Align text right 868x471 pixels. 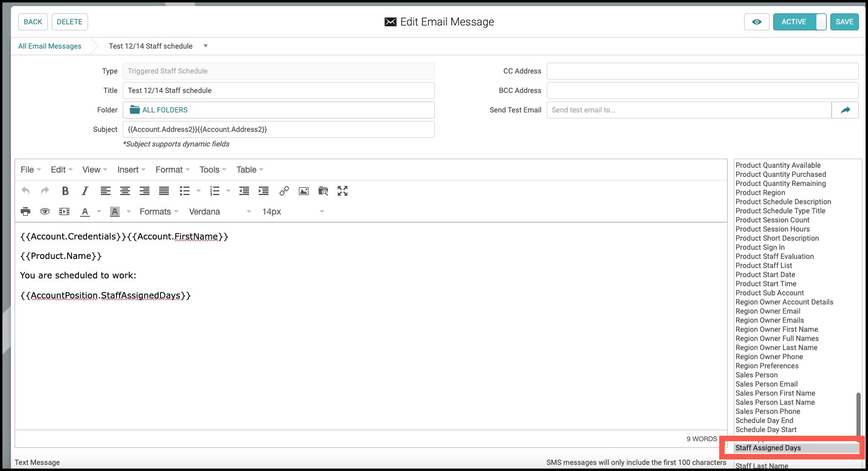point(145,191)
